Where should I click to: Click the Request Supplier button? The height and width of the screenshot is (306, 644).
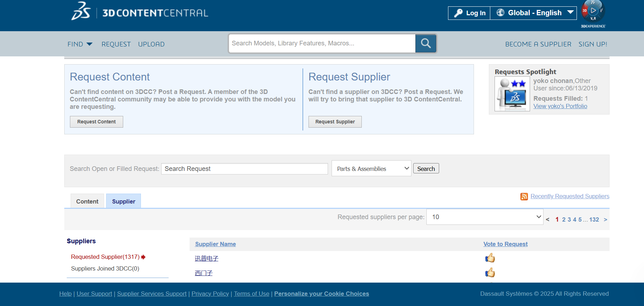[x=335, y=122]
